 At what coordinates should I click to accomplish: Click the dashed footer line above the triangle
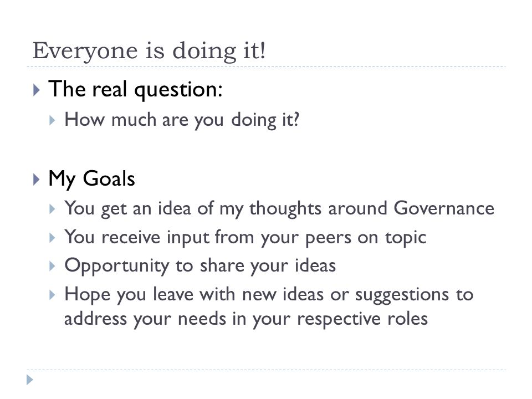coord(266,370)
